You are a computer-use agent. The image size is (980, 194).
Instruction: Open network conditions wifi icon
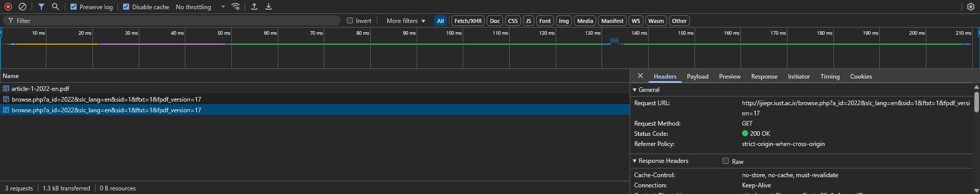235,7
